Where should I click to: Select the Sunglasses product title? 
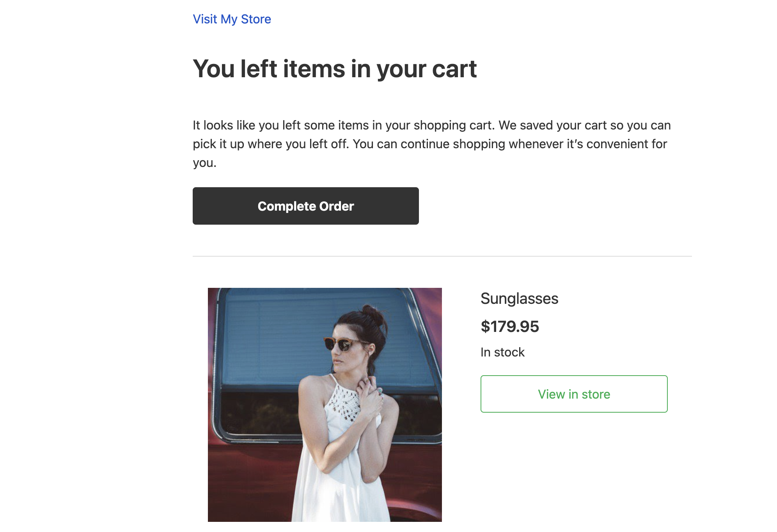520,299
